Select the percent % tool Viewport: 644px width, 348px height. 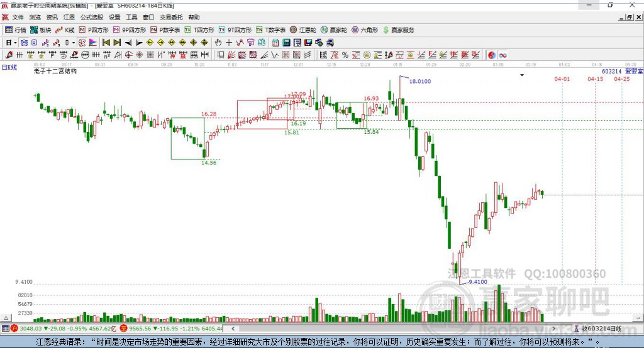pos(345,55)
